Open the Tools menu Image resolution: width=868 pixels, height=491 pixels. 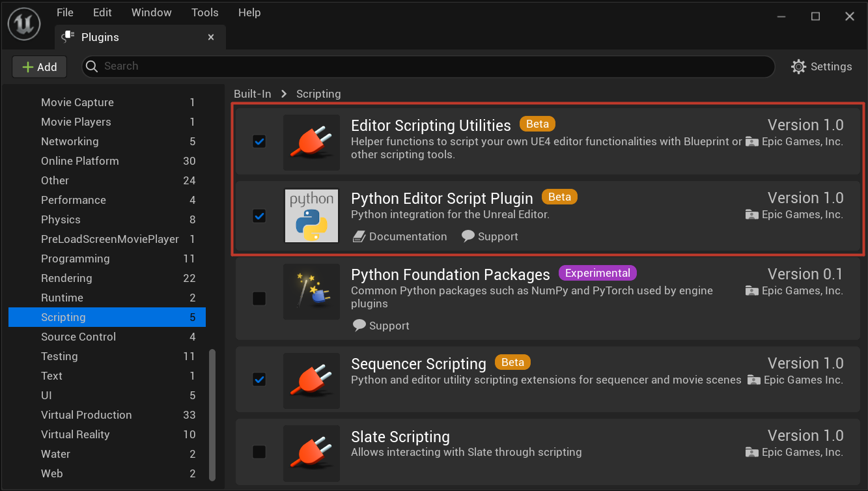205,12
